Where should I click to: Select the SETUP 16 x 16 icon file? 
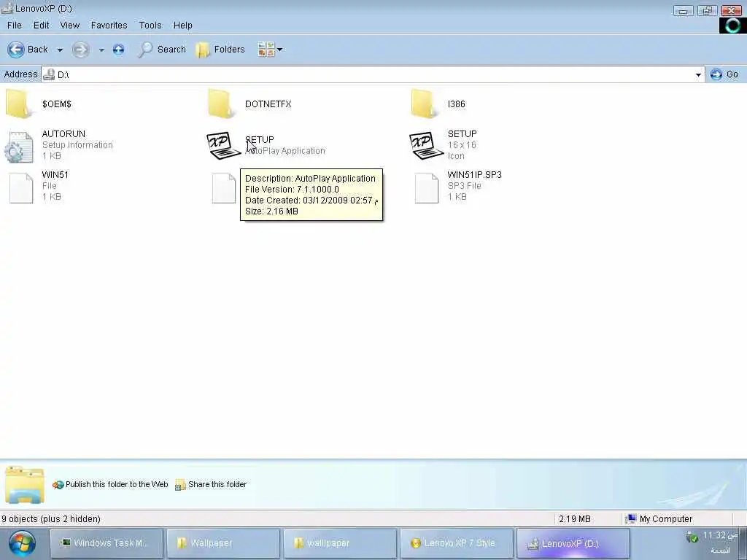426,145
